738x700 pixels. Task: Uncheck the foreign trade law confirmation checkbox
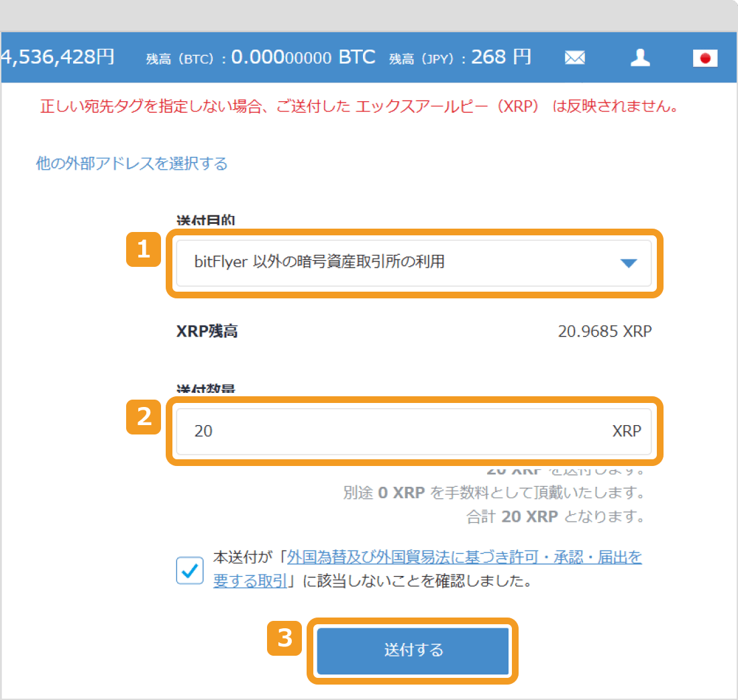(189, 571)
